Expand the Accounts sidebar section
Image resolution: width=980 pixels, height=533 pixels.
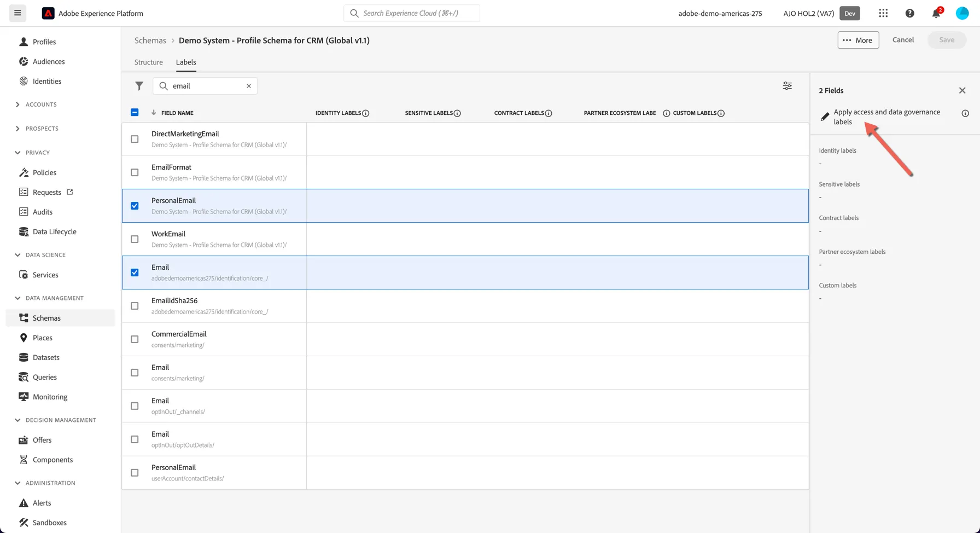pos(17,105)
